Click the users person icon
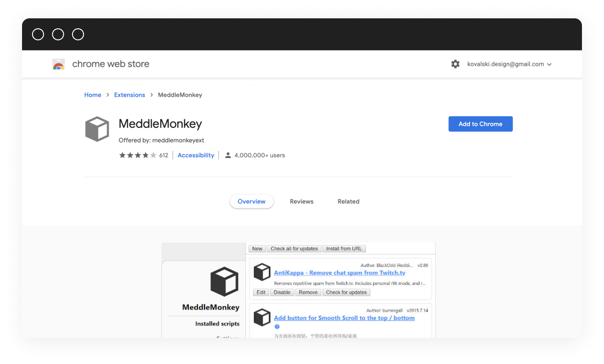The height and width of the screenshot is (364, 604). [x=228, y=155]
